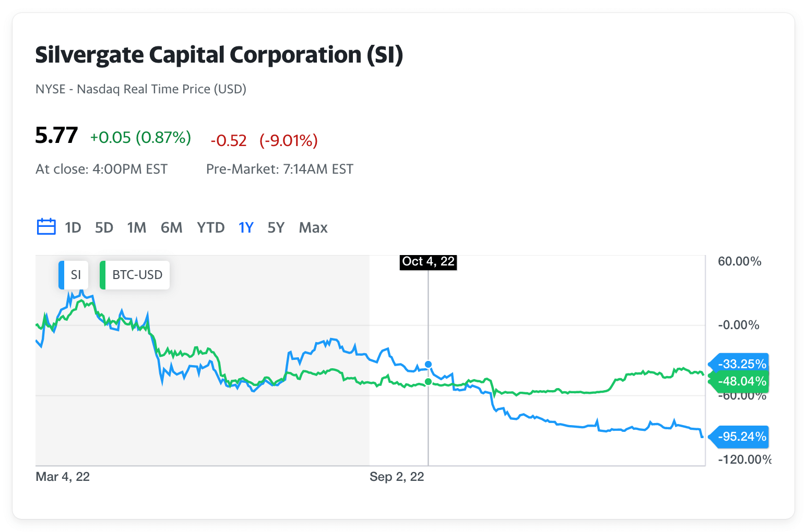Click the Pre-Market: 7:14AM EST text
Viewport: 806px width, 532px height.
pos(280,169)
